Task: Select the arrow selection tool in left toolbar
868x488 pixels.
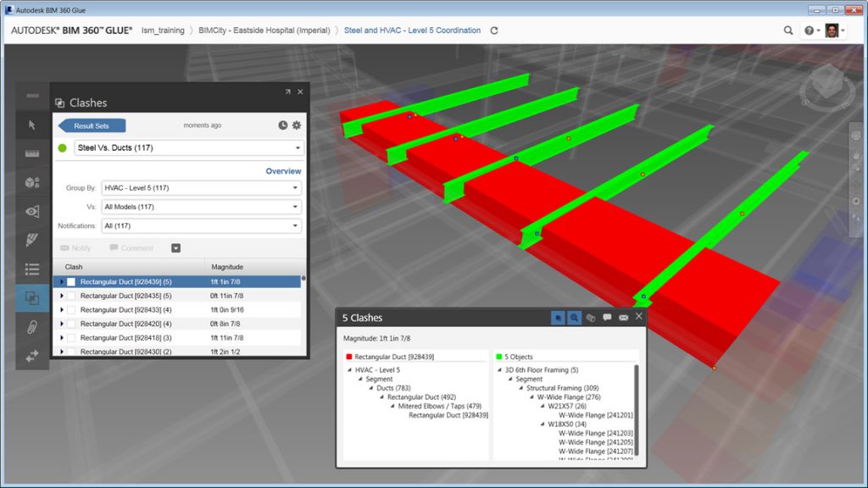Action: 32,125
